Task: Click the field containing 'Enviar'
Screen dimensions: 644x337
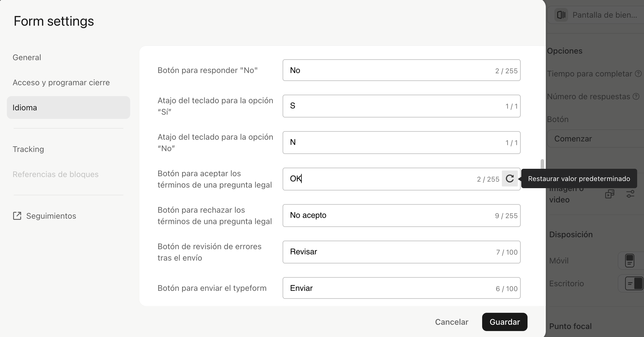Action: click(x=402, y=288)
